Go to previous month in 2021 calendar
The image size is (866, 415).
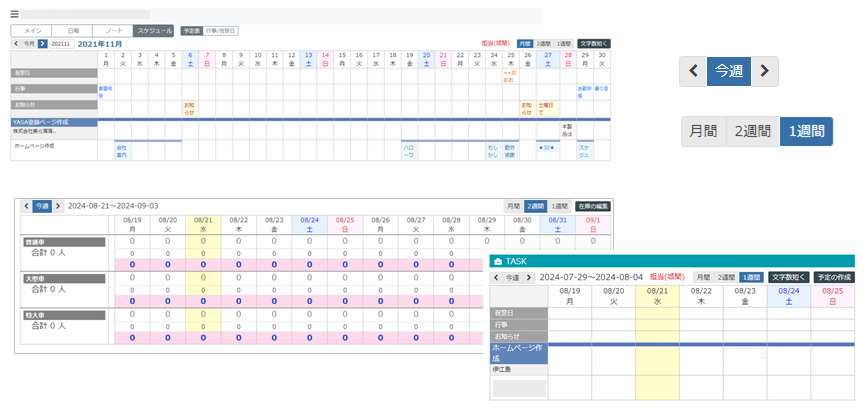coord(16,44)
